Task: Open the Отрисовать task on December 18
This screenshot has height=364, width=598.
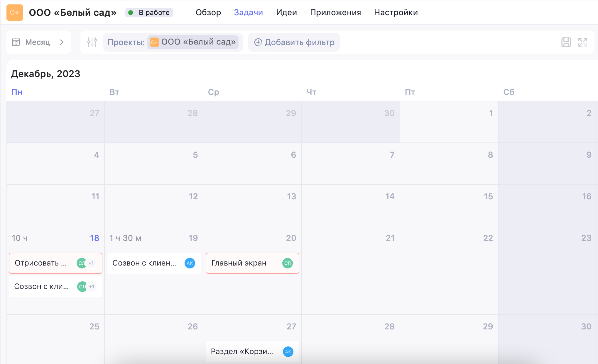Action: (41, 263)
